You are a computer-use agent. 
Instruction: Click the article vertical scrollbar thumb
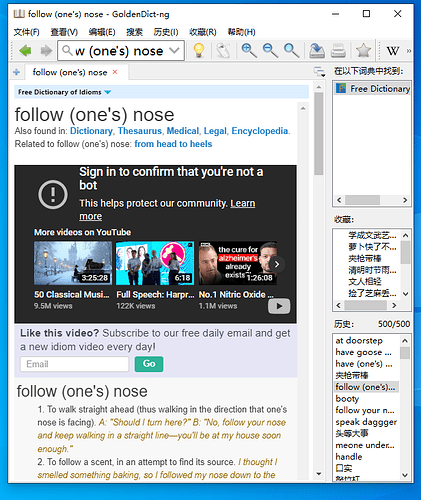pyautogui.click(x=319, y=133)
